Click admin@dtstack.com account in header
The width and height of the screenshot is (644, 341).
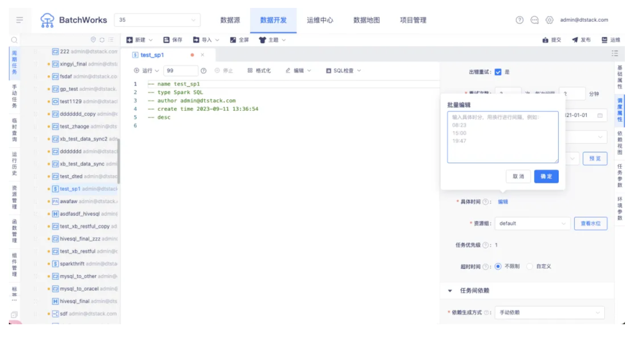tap(584, 20)
